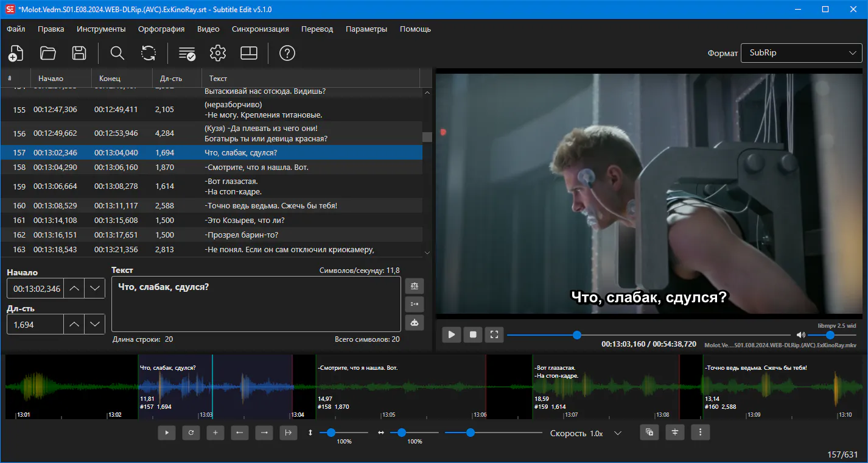Select subtitle row 160 'Точно ведь ведьма'
The width and height of the screenshot is (868, 463).
pyautogui.click(x=211, y=206)
